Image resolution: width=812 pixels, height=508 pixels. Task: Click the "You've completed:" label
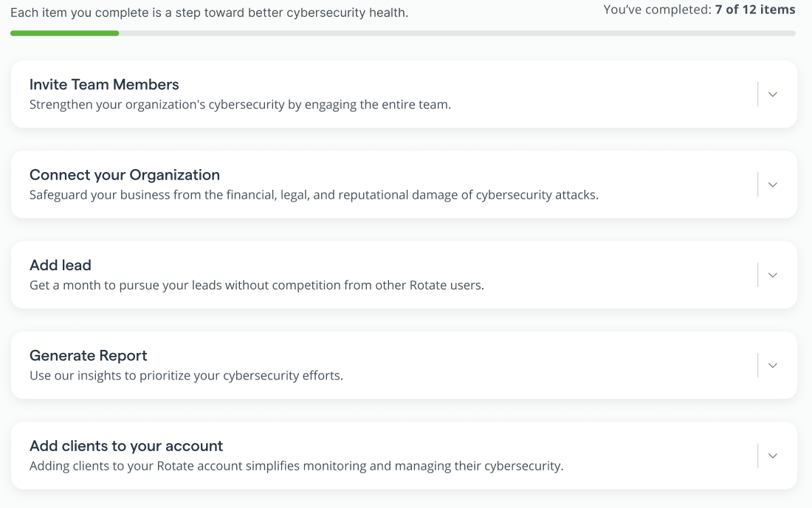(657, 10)
